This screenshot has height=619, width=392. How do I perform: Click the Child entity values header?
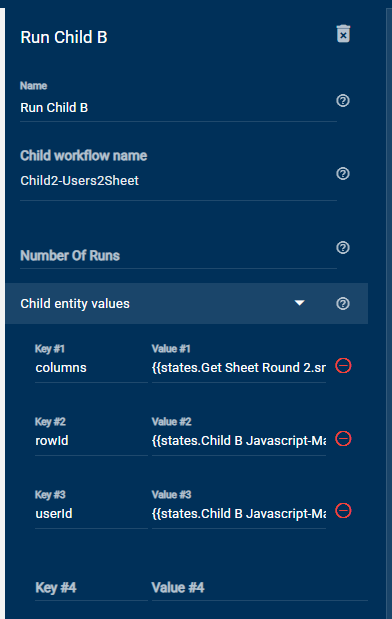coord(187,304)
